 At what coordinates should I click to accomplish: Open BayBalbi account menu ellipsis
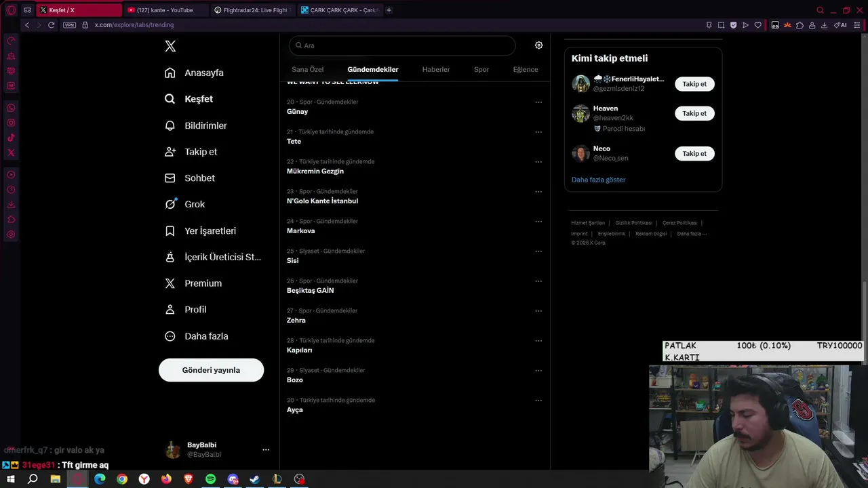pos(266,449)
